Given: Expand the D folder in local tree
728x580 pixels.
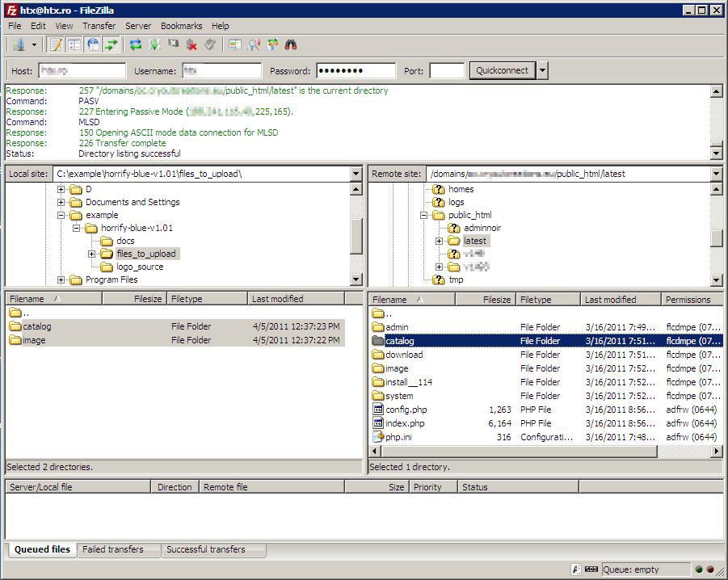Looking at the screenshot, I should 61,189.
